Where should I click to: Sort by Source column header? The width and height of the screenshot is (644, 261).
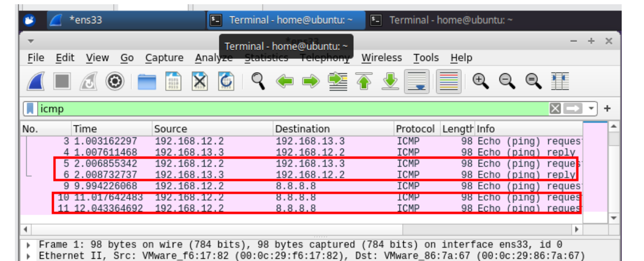coord(213,128)
